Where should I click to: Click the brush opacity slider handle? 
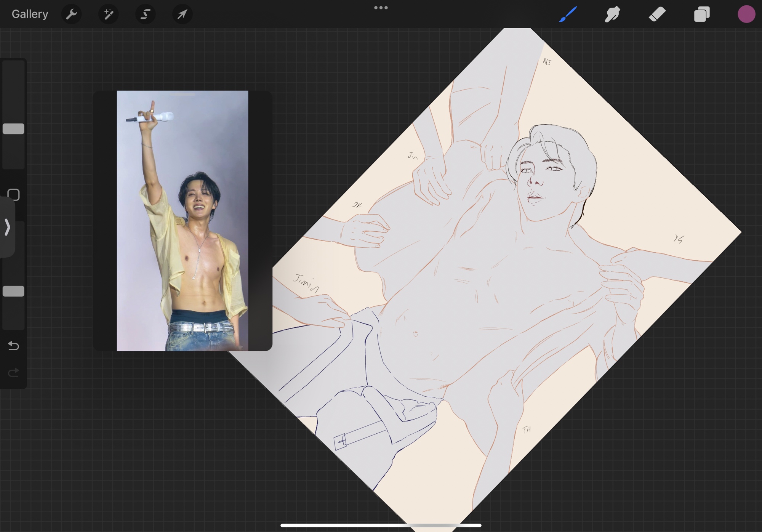point(13,291)
